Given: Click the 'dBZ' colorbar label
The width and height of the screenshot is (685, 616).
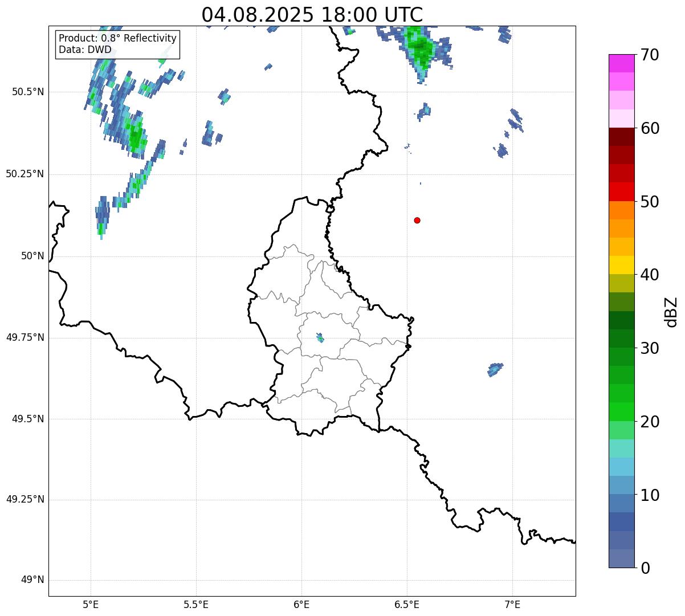Looking at the screenshot, I should 671,312.
